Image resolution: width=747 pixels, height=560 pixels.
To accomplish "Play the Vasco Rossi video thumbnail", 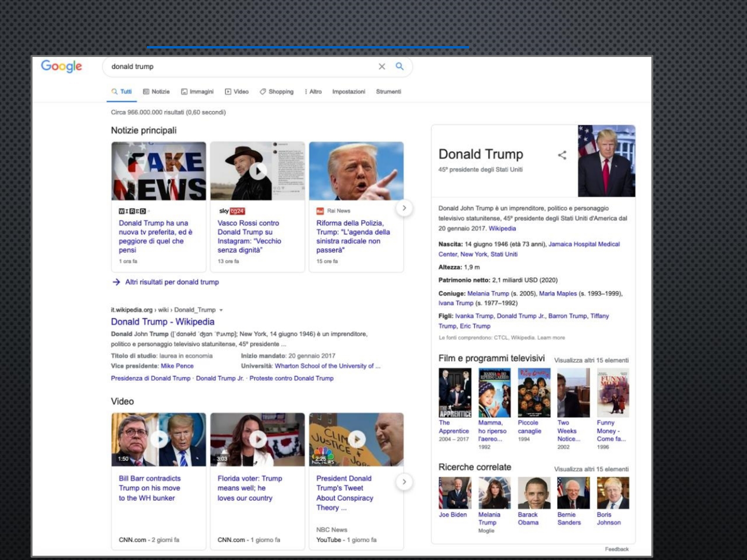I will (258, 171).
